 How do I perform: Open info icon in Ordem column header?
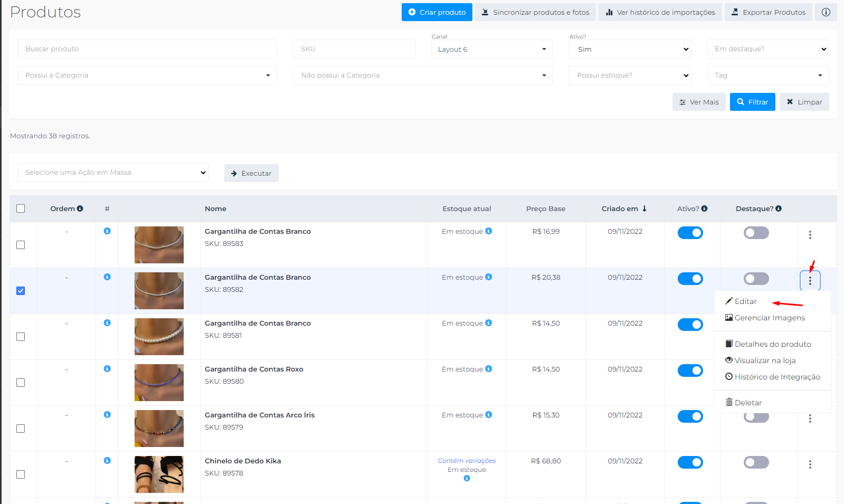80,208
